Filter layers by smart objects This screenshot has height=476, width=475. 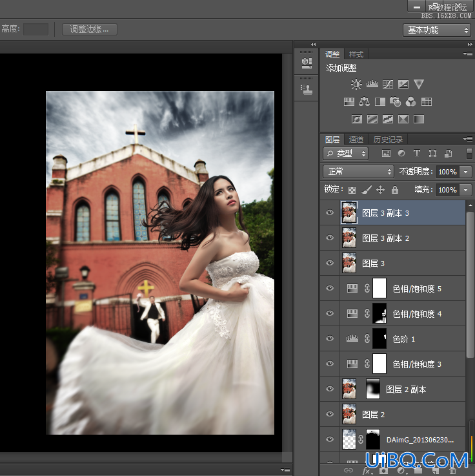(448, 154)
